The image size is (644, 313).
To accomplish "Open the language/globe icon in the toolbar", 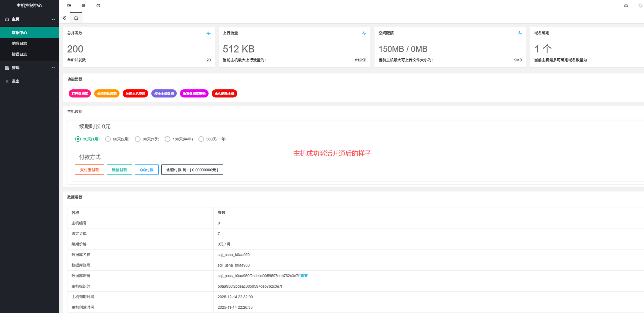I will [83, 5].
